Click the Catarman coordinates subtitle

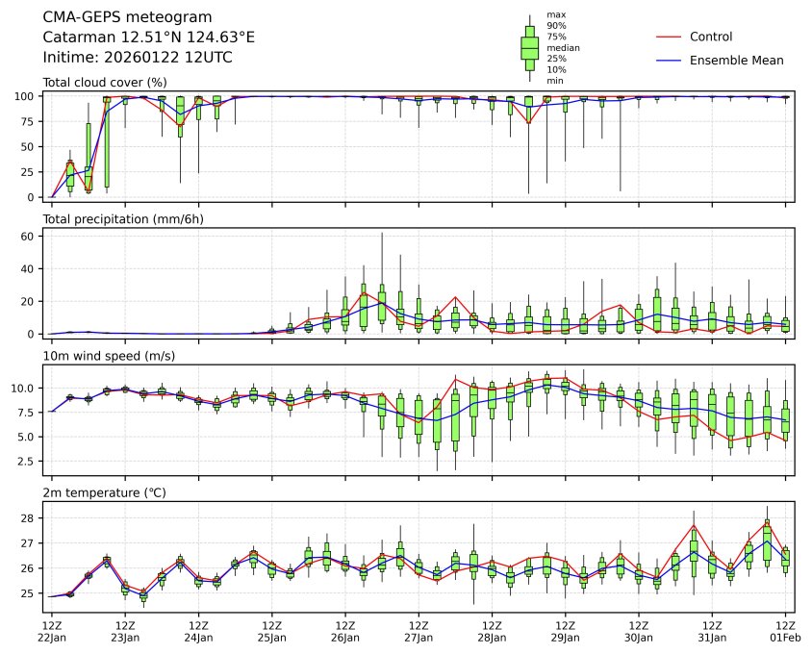pos(149,38)
